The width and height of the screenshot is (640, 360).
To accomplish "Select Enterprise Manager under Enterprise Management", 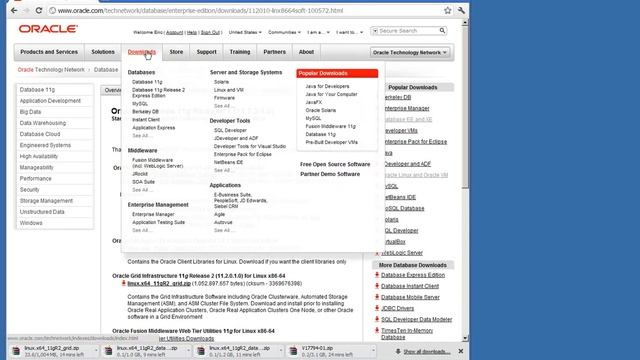I will coord(153,214).
